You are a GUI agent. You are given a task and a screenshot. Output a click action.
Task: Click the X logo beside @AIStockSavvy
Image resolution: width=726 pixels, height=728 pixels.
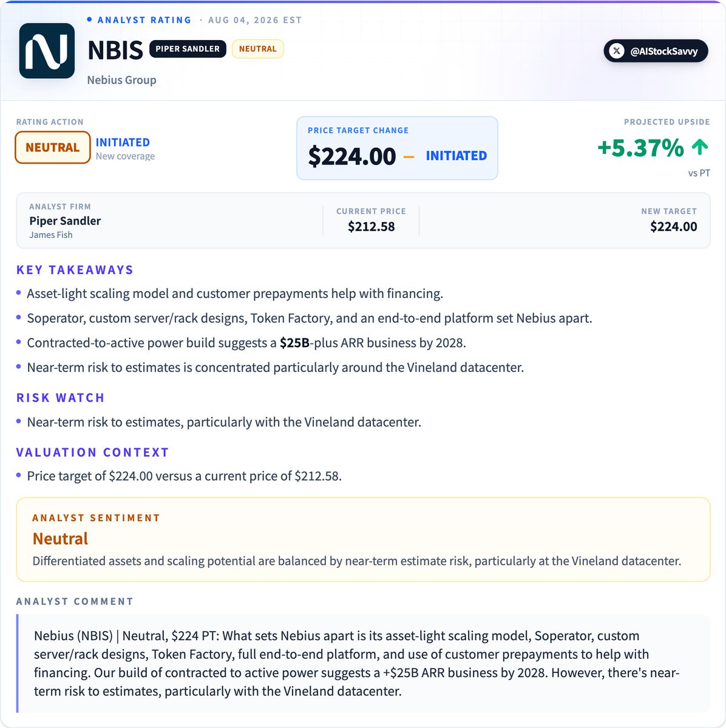(x=617, y=52)
